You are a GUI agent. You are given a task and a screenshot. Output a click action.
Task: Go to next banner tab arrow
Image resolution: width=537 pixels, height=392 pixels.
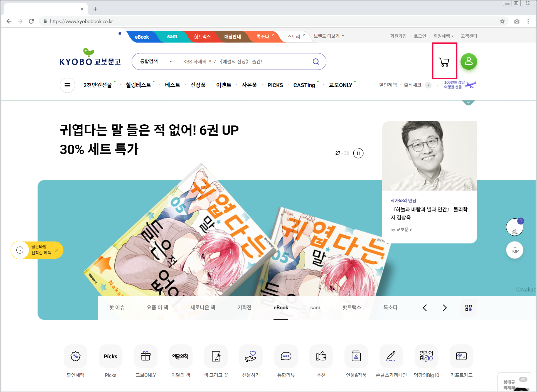(x=445, y=308)
